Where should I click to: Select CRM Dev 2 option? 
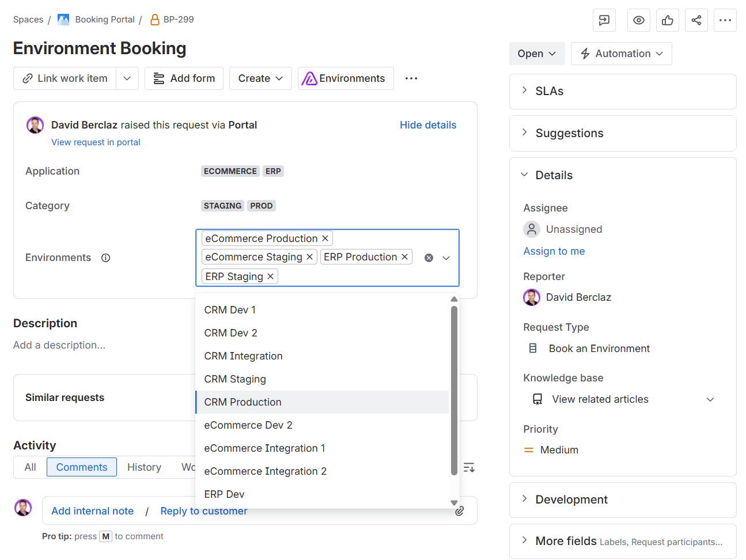322,333
